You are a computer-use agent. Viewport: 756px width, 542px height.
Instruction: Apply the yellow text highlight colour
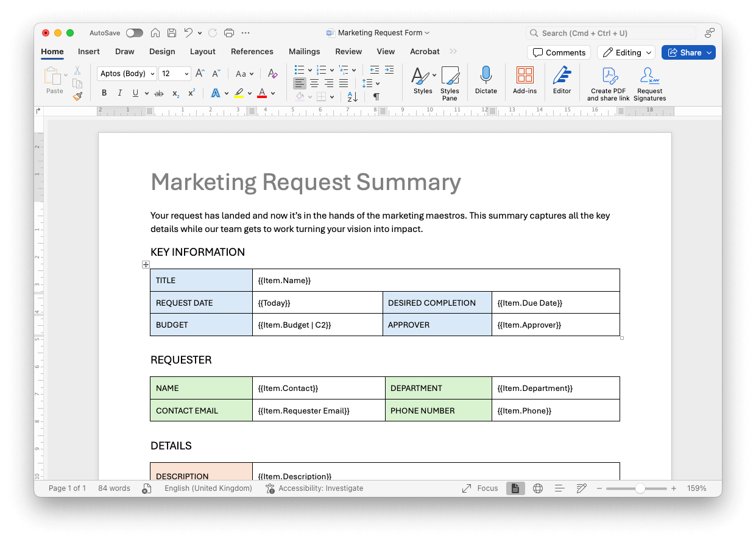coord(239,93)
